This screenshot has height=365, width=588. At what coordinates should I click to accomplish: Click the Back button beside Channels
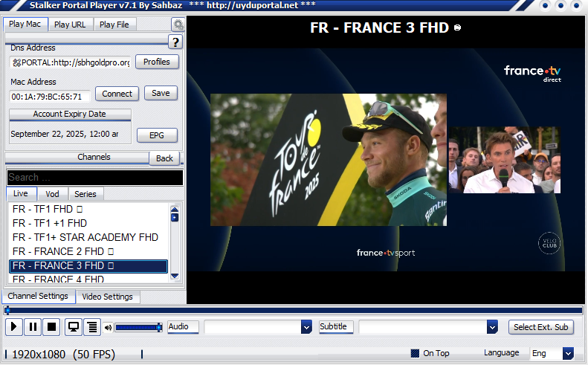164,158
